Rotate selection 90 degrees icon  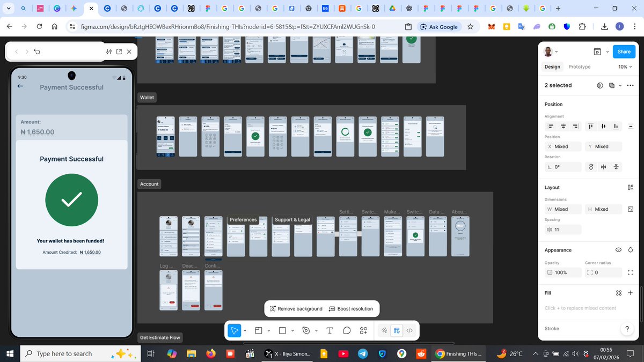click(x=591, y=167)
